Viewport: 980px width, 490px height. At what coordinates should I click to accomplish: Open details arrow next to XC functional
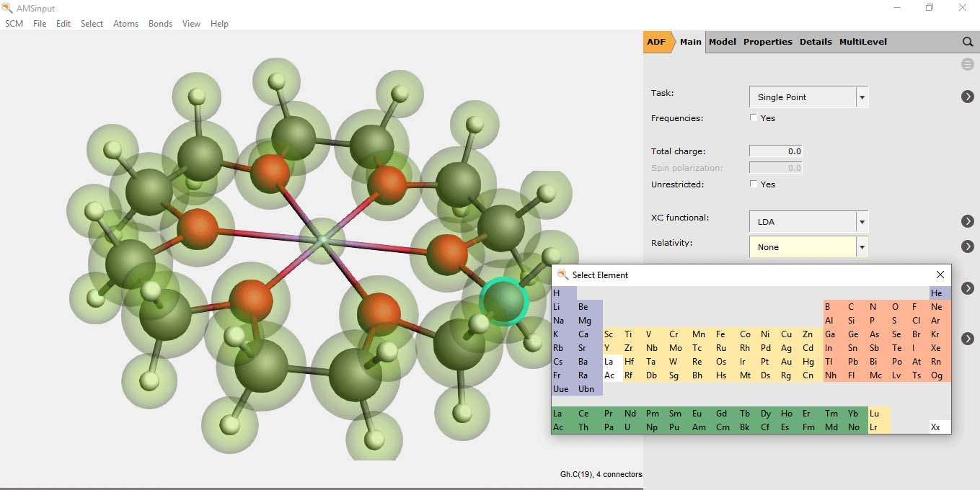[968, 221]
